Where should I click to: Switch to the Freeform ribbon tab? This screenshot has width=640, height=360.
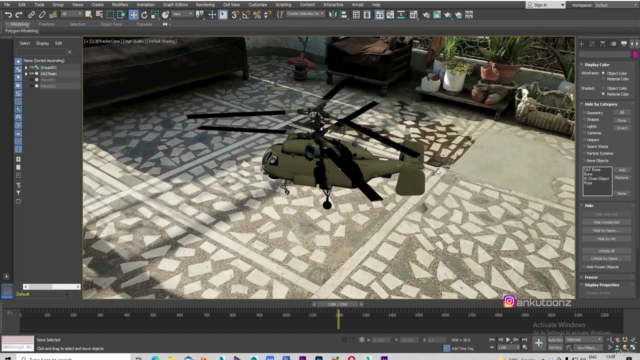pyautogui.click(x=47, y=24)
